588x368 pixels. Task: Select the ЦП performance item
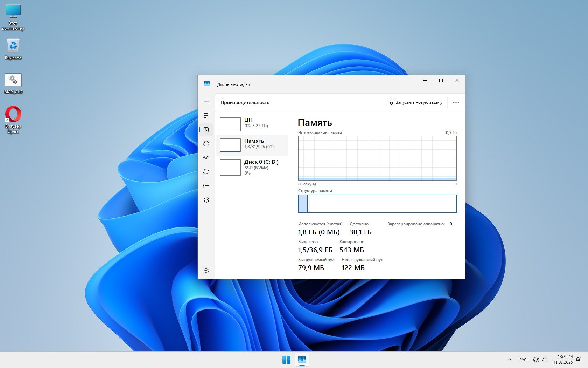tap(252, 124)
